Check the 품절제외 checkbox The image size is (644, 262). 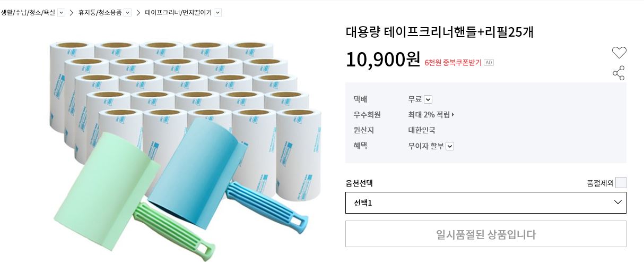pos(621,183)
